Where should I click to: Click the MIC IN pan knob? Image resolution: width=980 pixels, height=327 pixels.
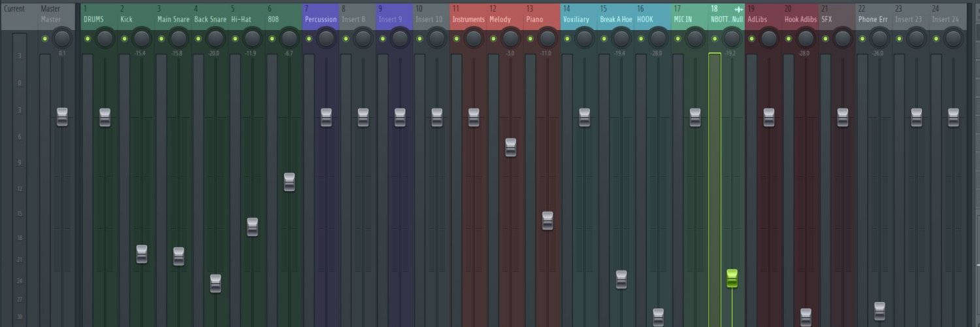695,39
